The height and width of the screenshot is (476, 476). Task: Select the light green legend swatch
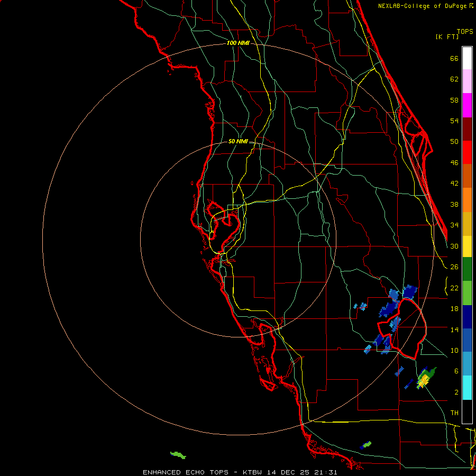[467, 292]
